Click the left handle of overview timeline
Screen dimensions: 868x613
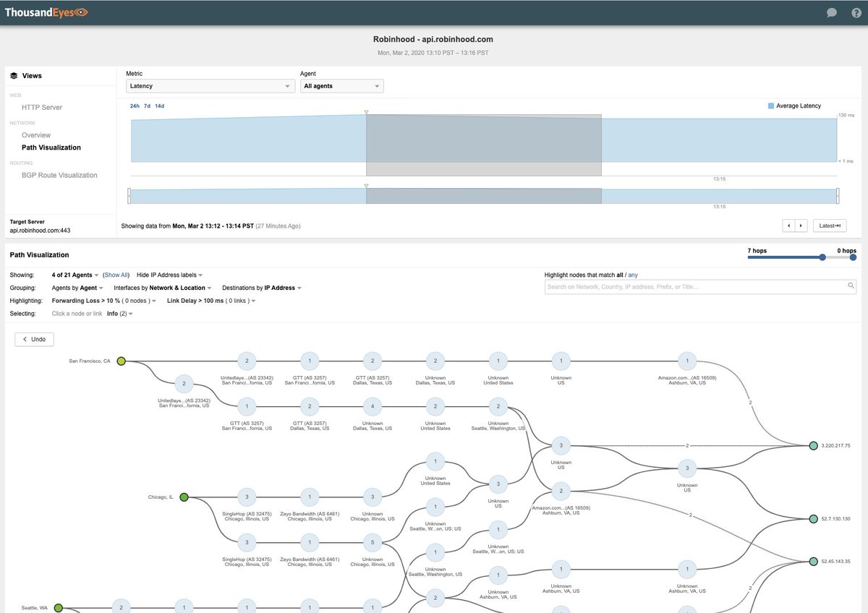point(129,196)
